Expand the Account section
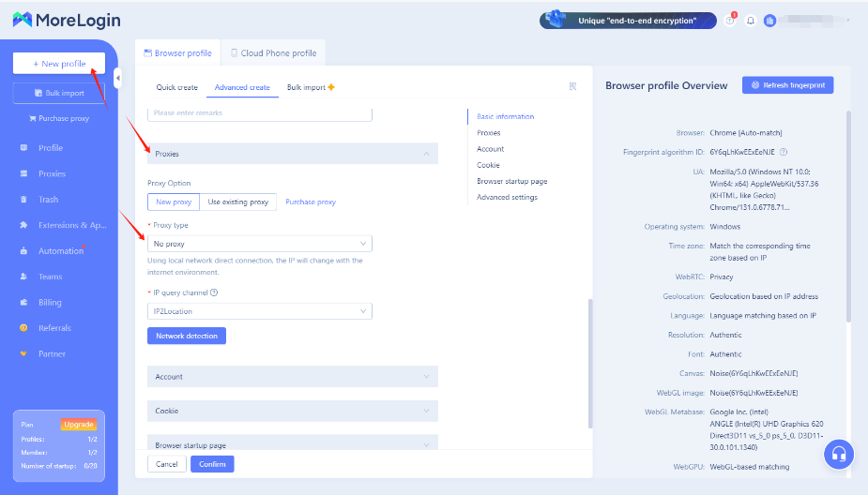The width and height of the screenshot is (868, 495). click(292, 377)
